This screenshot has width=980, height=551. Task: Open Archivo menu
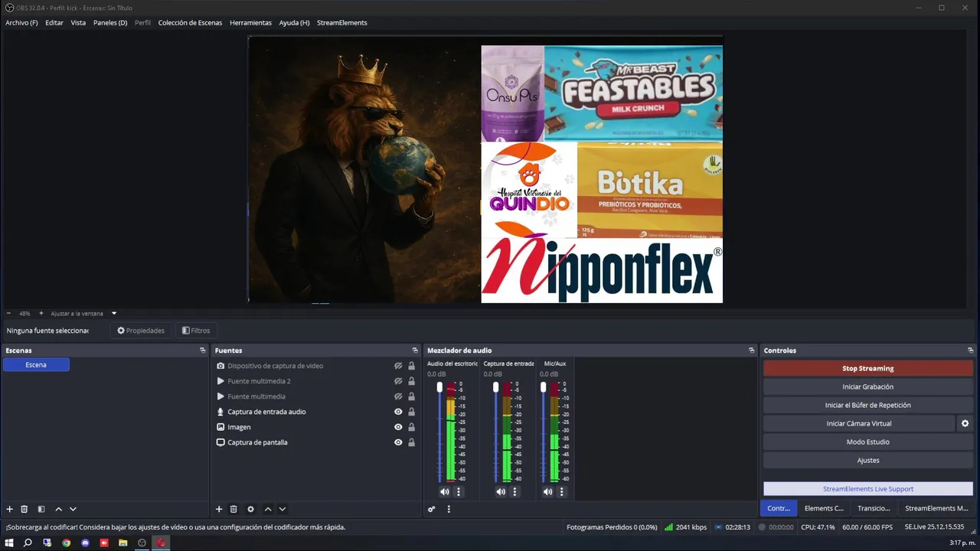click(x=21, y=23)
